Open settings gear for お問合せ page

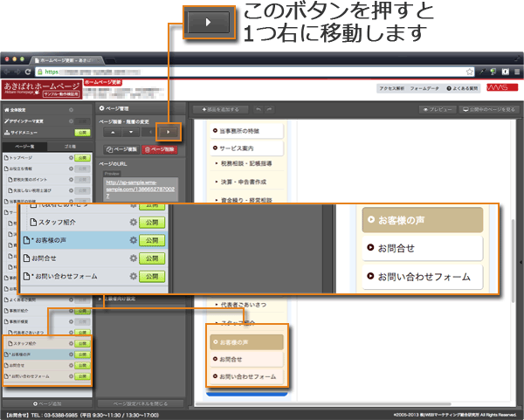tap(134, 258)
